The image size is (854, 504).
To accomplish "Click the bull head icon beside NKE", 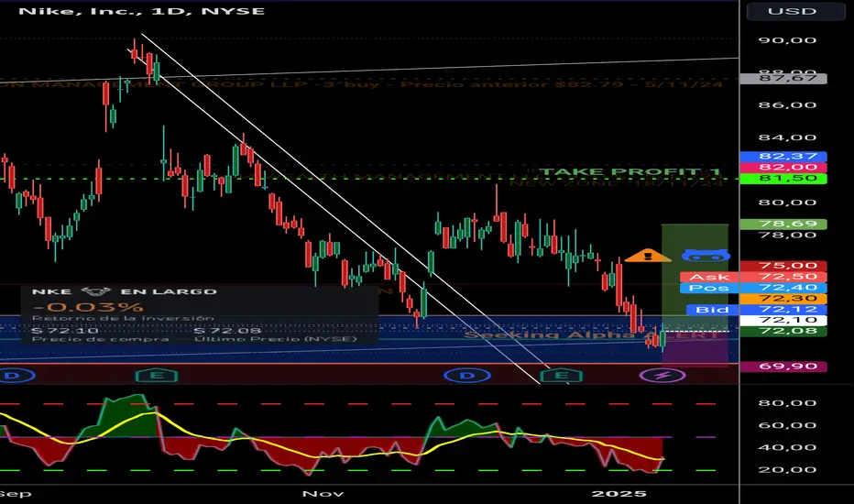I will (x=96, y=291).
